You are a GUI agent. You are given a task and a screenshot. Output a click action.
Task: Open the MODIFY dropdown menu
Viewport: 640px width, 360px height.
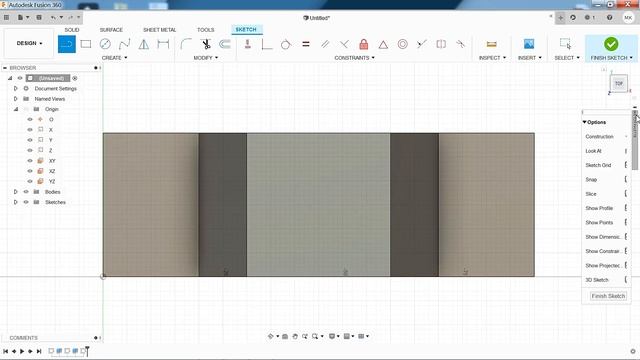coord(206,58)
